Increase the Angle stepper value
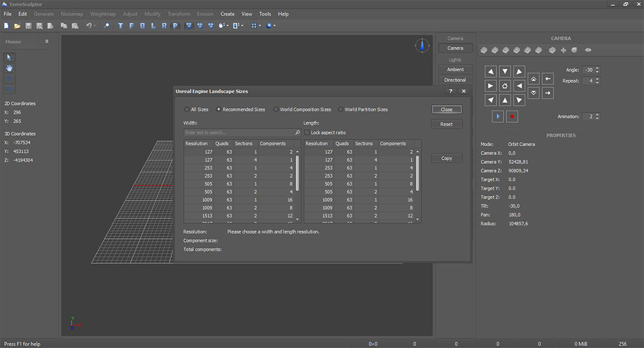Image resolution: width=644 pixels, height=348 pixels. pyautogui.click(x=597, y=68)
